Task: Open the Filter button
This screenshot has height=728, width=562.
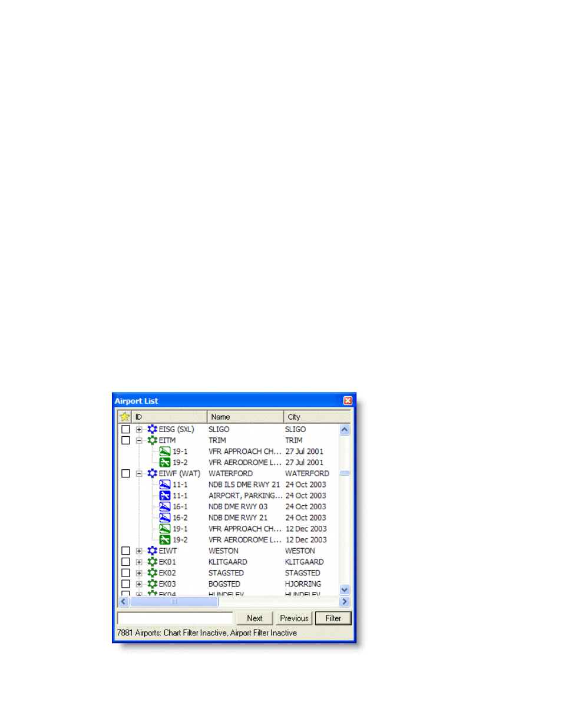Action: point(333,618)
